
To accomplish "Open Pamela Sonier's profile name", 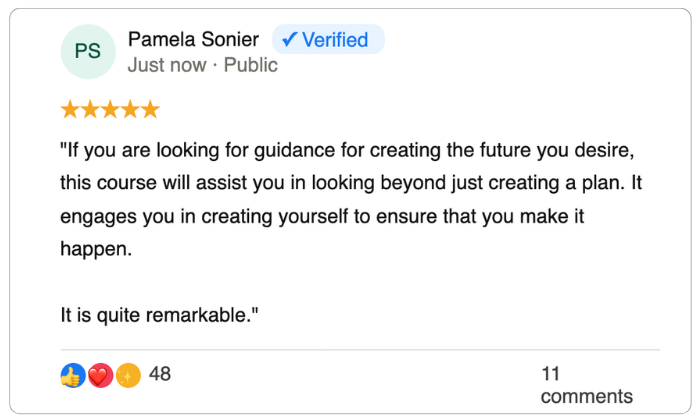I will pos(193,40).
